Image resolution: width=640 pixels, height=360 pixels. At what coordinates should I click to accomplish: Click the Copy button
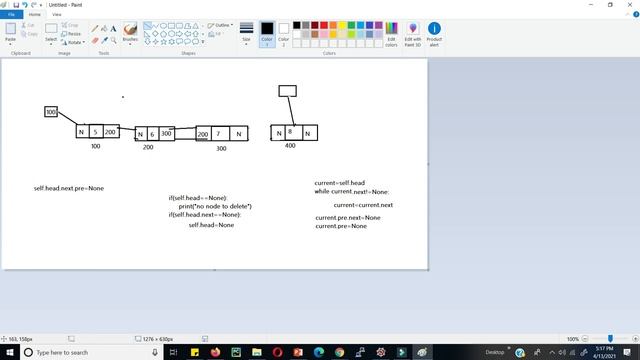[29, 34]
